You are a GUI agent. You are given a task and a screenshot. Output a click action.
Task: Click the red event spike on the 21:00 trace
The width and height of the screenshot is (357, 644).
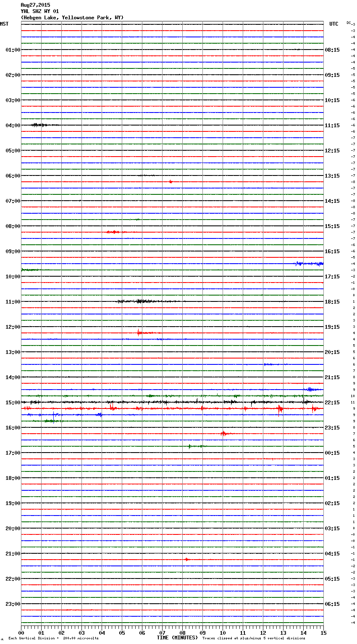point(187,559)
